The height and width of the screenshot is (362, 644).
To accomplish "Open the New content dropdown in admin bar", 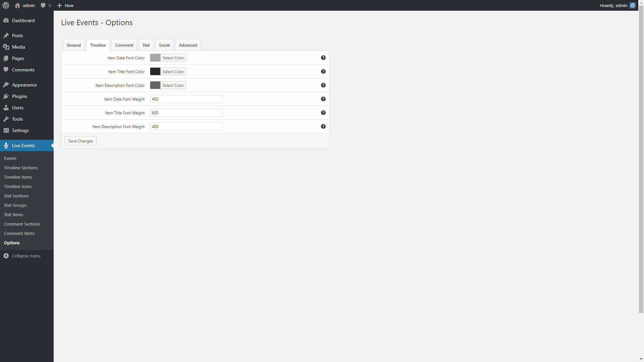I will pyautogui.click(x=65, y=5).
